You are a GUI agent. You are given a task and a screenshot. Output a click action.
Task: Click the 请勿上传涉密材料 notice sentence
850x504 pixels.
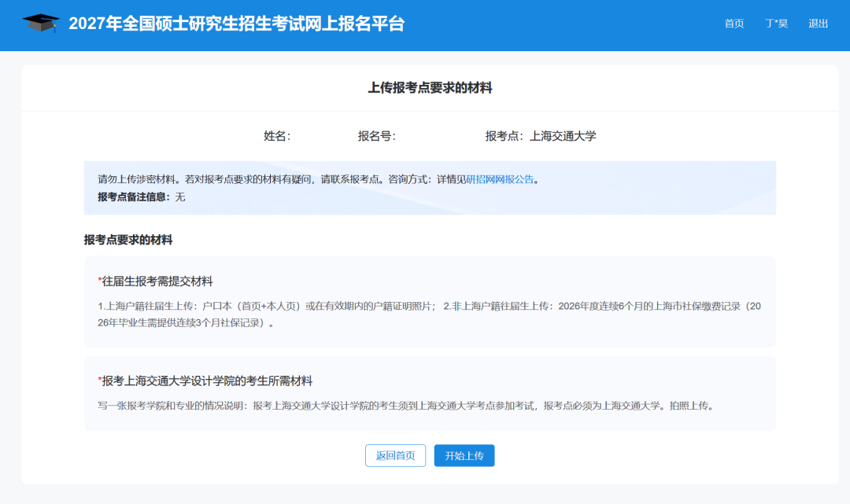coord(319,179)
